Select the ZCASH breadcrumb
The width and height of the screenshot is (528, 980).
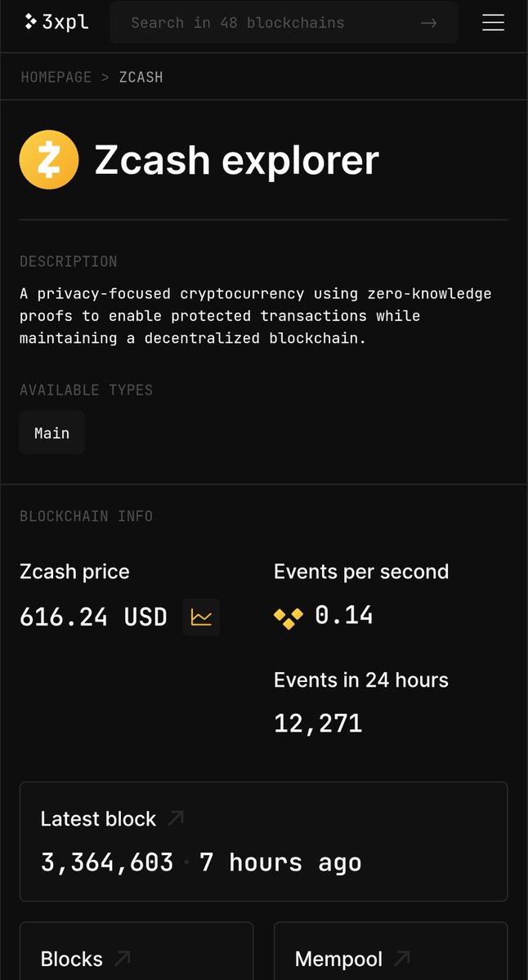141,77
